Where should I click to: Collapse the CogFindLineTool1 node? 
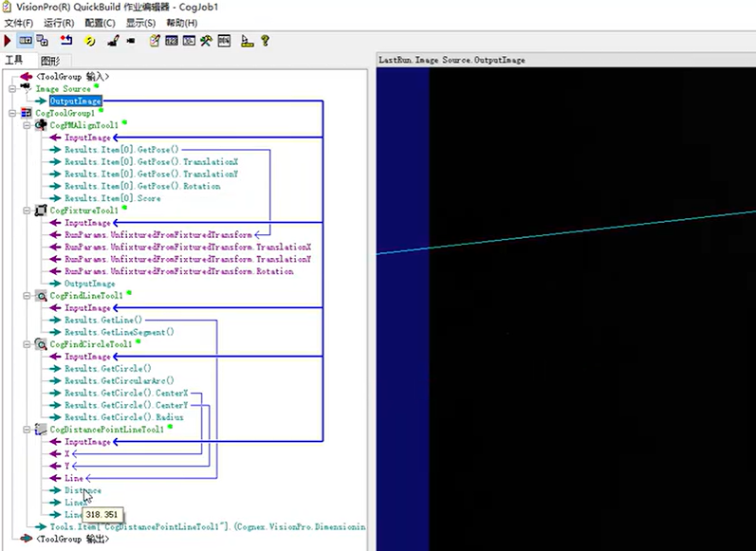click(27, 296)
